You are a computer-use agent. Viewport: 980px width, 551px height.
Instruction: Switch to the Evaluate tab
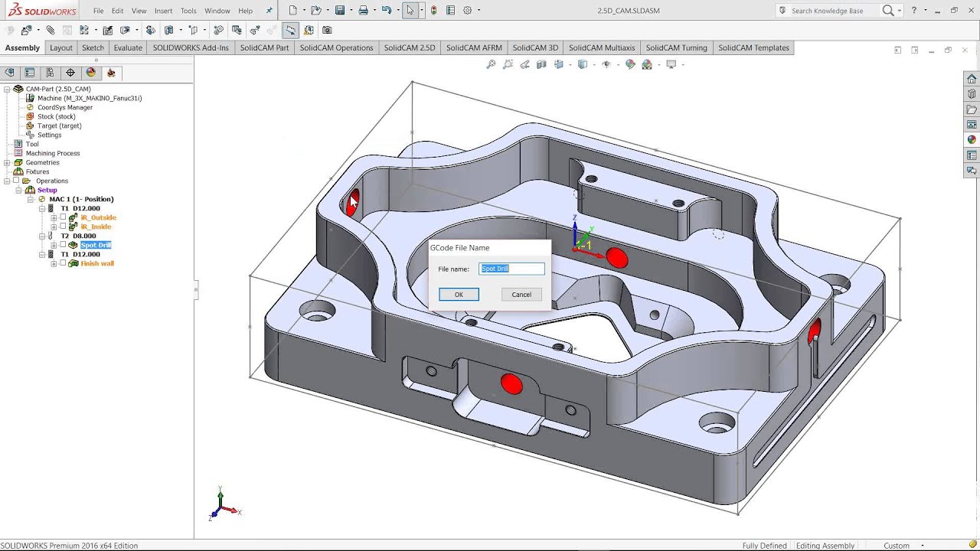[128, 47]
